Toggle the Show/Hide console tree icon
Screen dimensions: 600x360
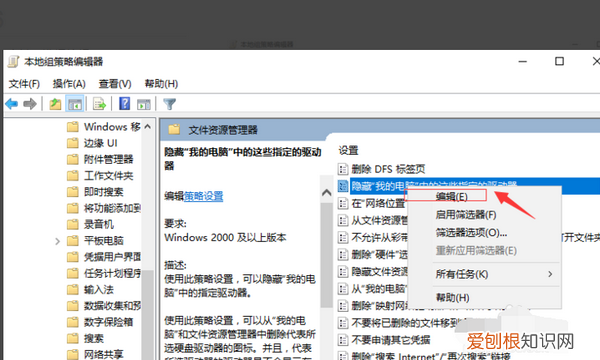75,104
